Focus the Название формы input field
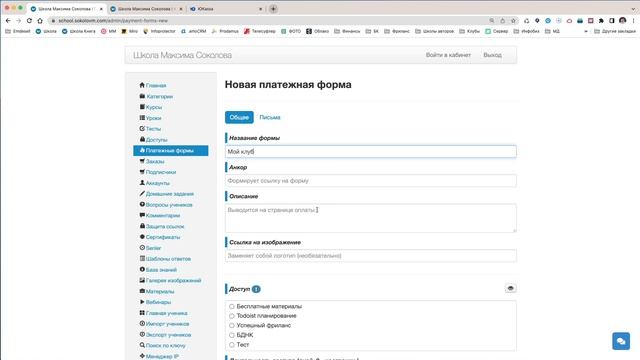640x360 pixels. click(371, 151)
